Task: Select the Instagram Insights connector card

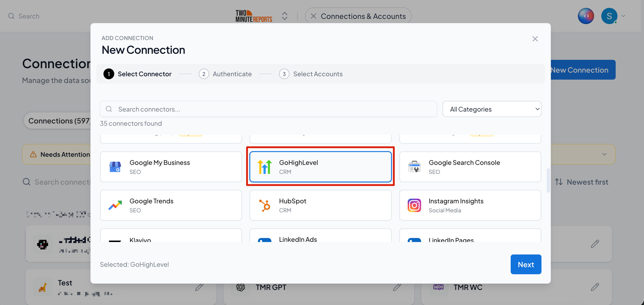Action: tap(470, 205)
